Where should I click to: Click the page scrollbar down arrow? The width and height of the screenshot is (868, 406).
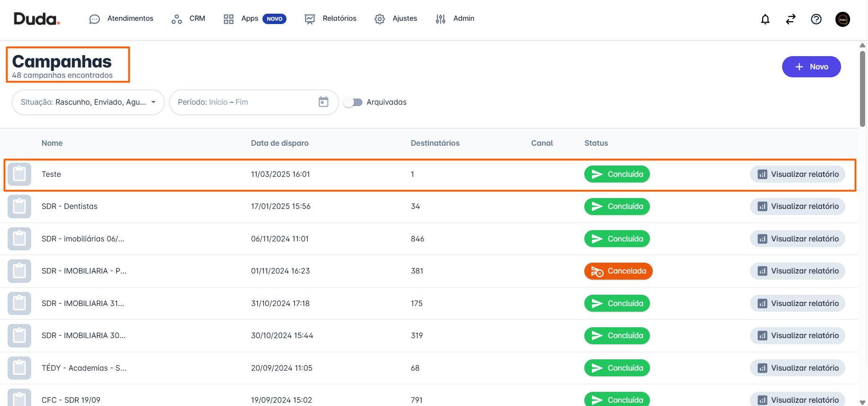862,402
